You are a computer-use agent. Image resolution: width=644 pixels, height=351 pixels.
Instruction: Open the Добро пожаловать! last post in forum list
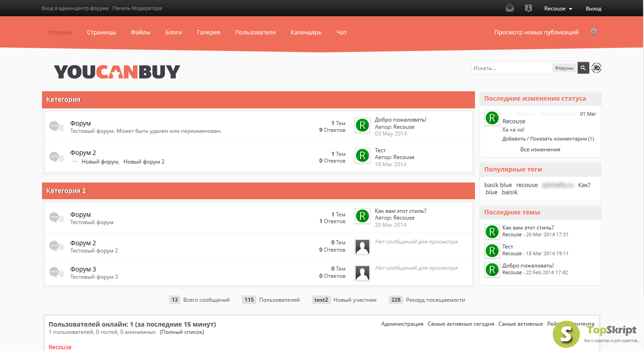tap(400, 120)
